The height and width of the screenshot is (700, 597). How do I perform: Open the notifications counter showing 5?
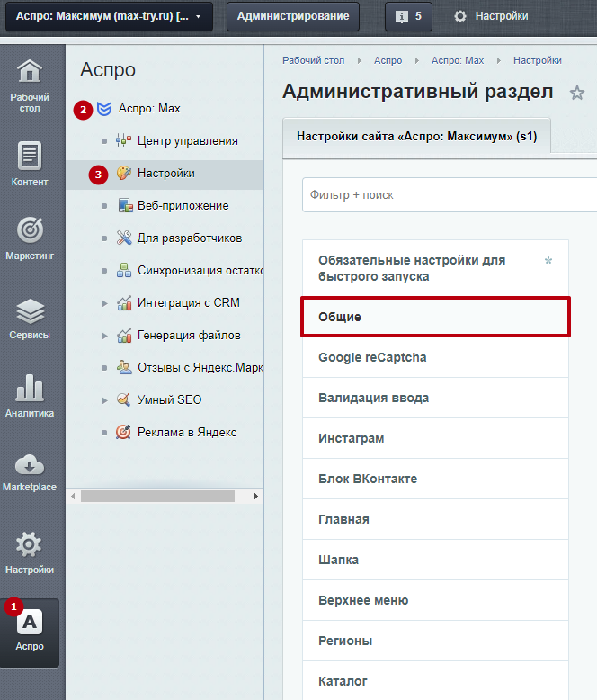tap(408, 16)
